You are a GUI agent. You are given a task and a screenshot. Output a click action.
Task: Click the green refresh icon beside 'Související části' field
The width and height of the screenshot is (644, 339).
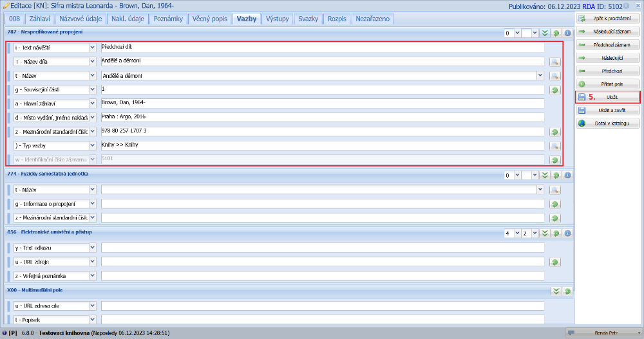coord(554,90)
